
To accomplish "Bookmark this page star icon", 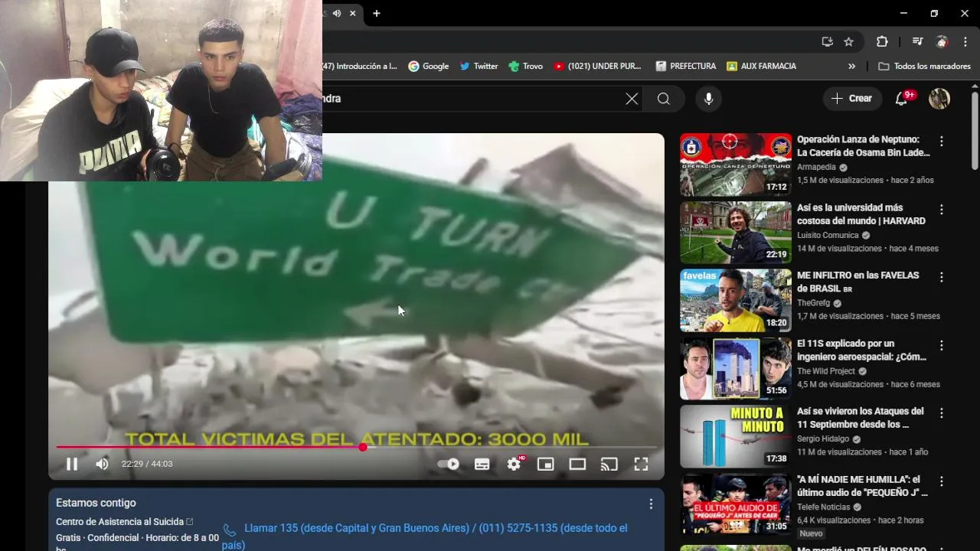I will (848, 41).
